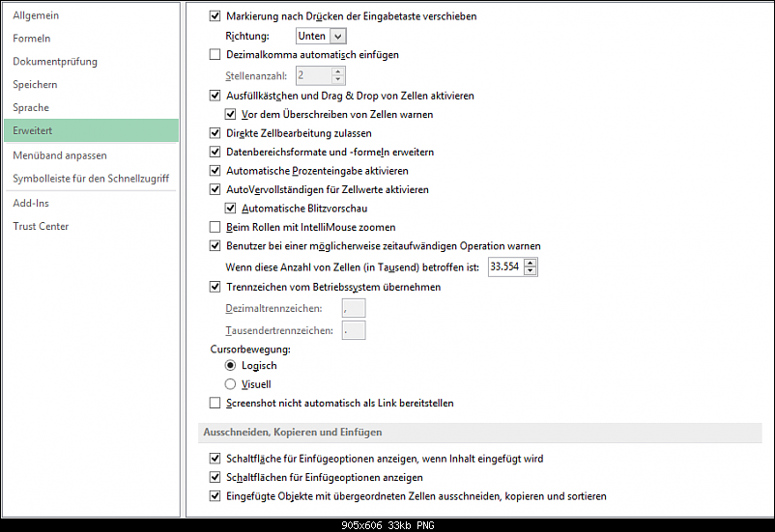
Task: Select Dokumentprüfung in the sidebar
Action: pos(55,61)
